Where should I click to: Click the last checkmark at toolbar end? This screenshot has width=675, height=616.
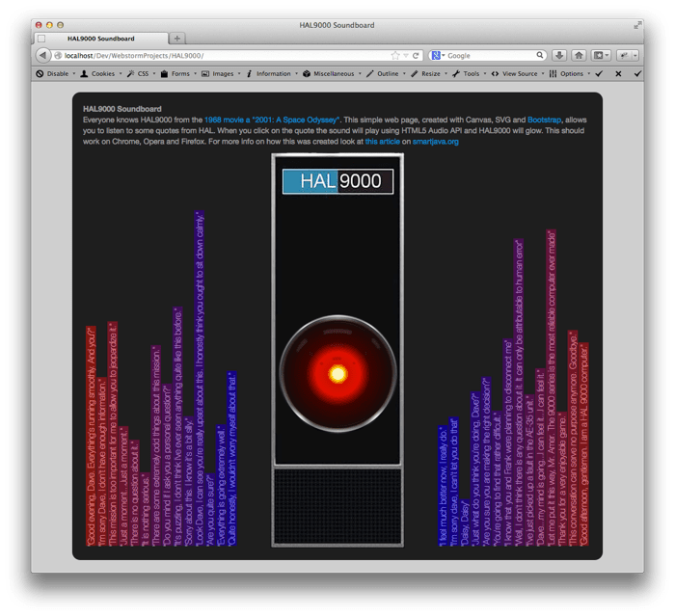click(637, 73)
